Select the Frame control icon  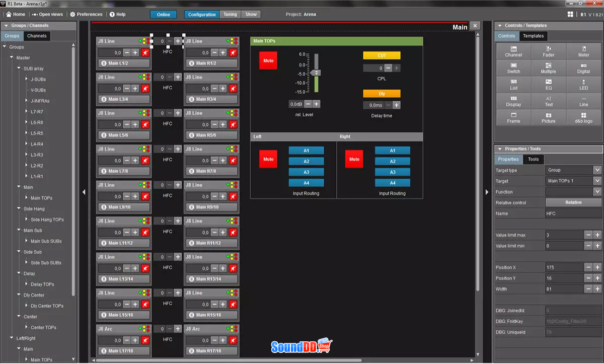pyautogui.click(x=513, y=118)
